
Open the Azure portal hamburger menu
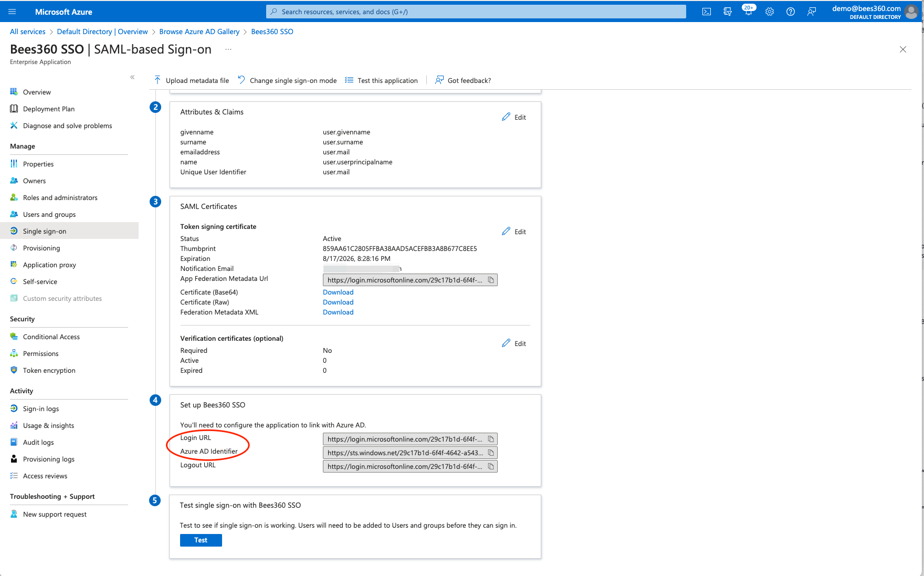(13, 12)
